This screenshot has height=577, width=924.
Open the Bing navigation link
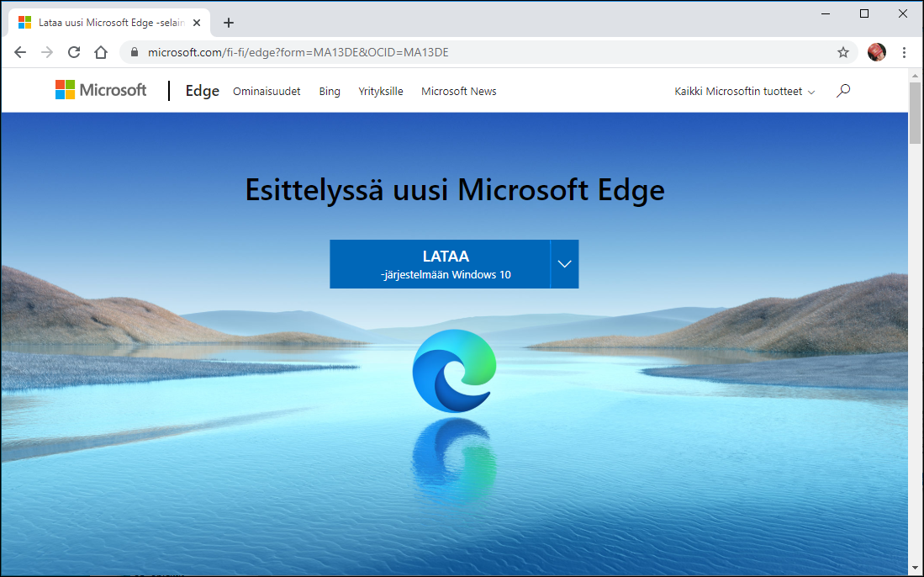pos(329,92)
